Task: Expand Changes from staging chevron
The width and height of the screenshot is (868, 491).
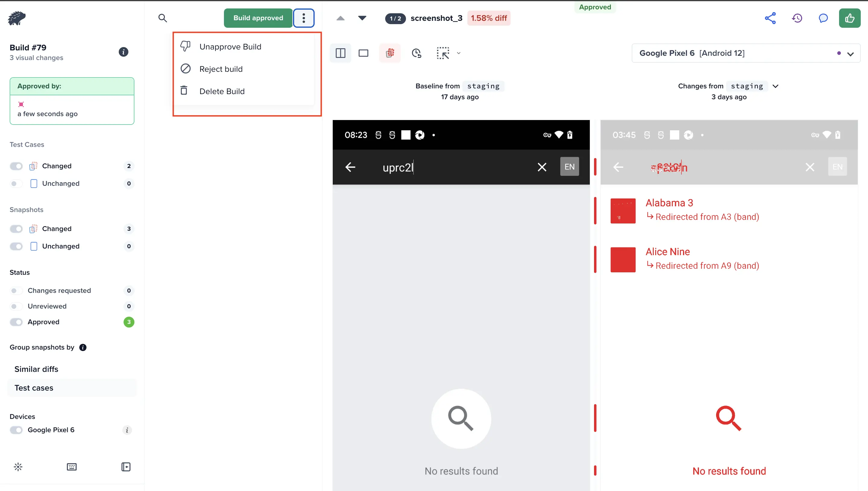Action: click(775, 86)
